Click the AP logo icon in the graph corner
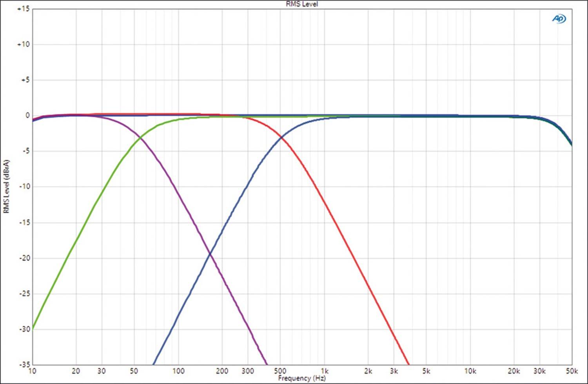 point(559,18)
